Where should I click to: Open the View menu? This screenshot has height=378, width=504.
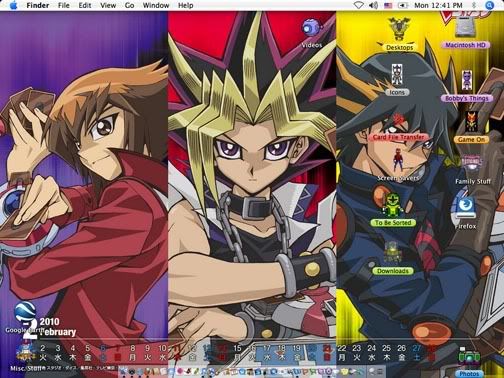pyautogui.click(x=108, y=5)
